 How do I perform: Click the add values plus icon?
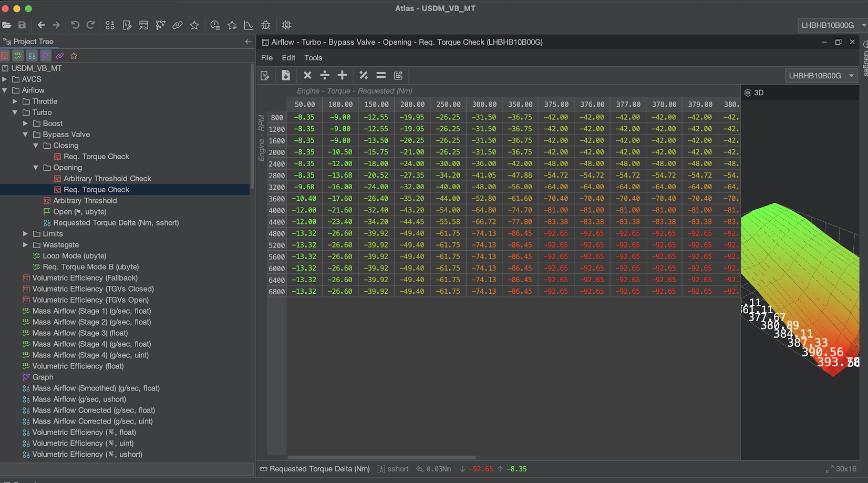[x=342, y=75]
